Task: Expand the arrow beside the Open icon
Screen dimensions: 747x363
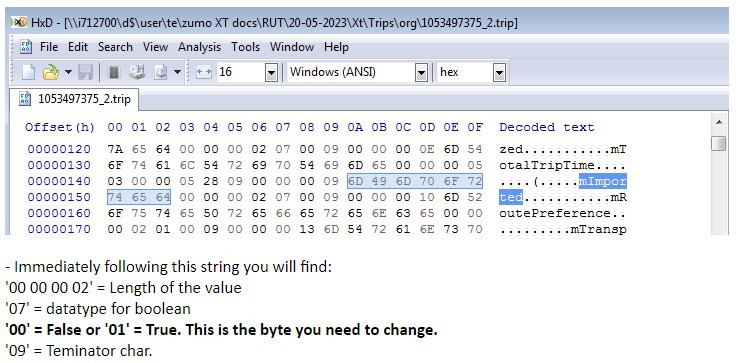Action: click(68, 72)
